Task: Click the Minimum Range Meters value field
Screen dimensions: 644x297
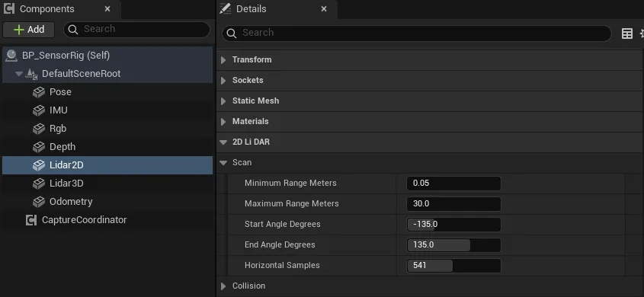Action: click(453, 184)
